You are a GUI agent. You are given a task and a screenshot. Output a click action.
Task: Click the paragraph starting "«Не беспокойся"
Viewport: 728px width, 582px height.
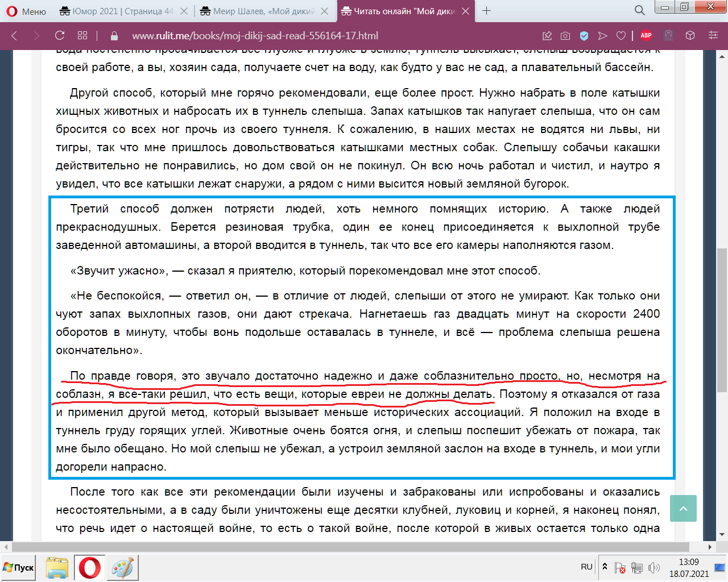coord(358,323)
